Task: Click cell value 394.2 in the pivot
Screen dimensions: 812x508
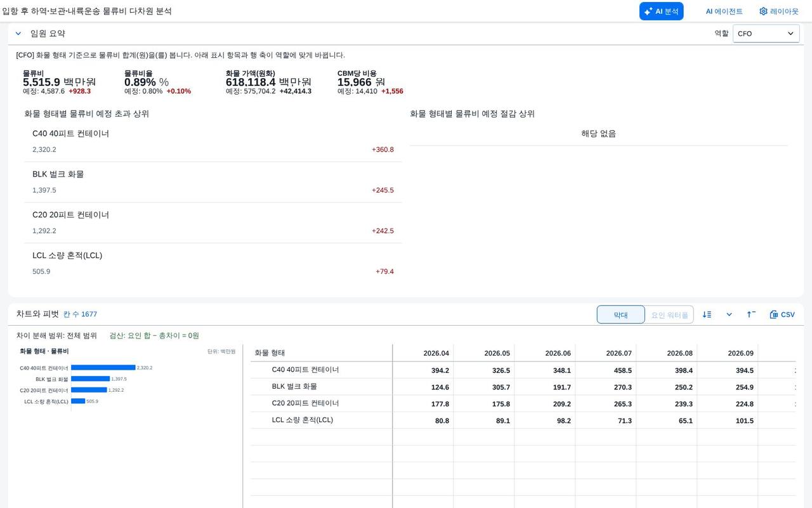Action: [x=440, y=370]
